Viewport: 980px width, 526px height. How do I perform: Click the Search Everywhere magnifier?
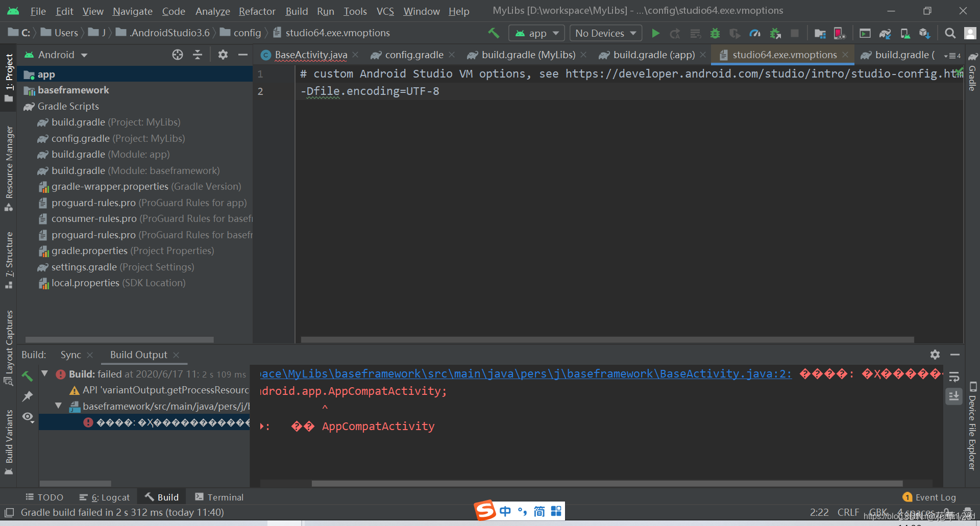tap(950, 33)
